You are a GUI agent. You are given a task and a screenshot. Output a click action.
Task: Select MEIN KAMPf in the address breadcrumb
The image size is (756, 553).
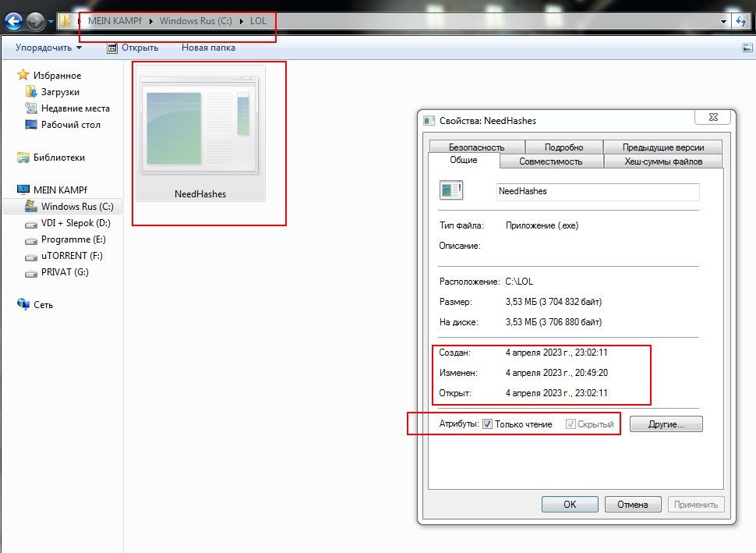115,21
